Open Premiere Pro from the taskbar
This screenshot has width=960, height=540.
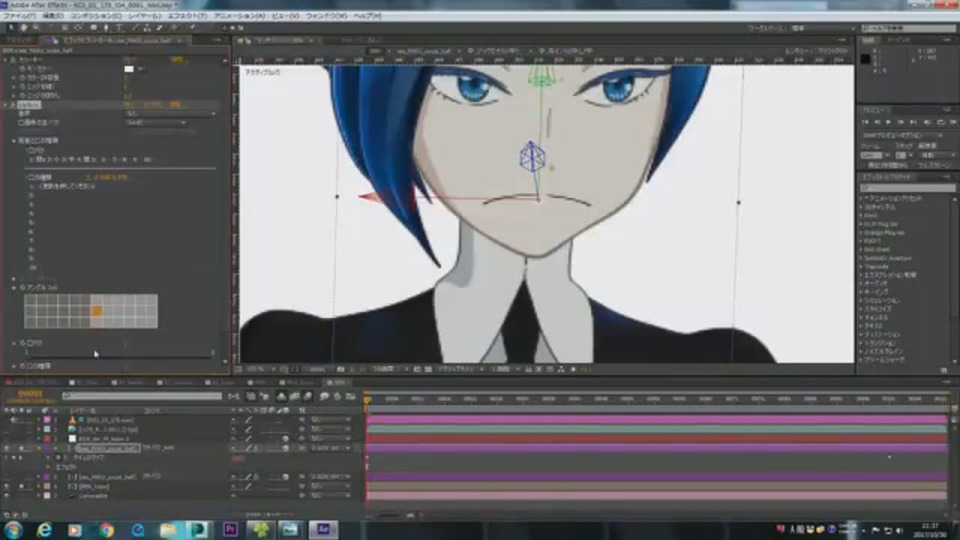pos(230,529)
